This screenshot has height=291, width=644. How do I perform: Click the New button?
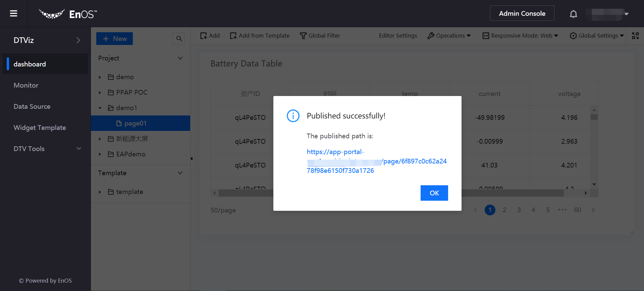pyautogui.click(x=114, y=39)
